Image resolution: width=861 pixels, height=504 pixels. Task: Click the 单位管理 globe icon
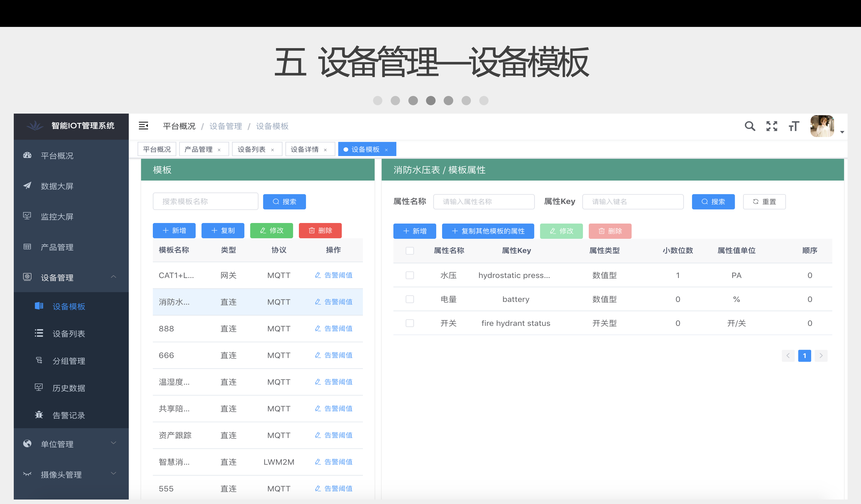pyautogui.click(x=27, y=444)
